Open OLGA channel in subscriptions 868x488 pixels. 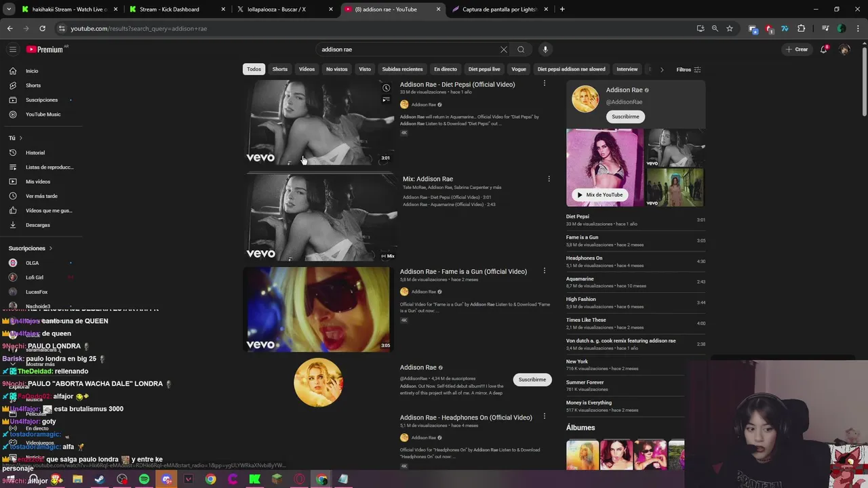click(41, 263)
